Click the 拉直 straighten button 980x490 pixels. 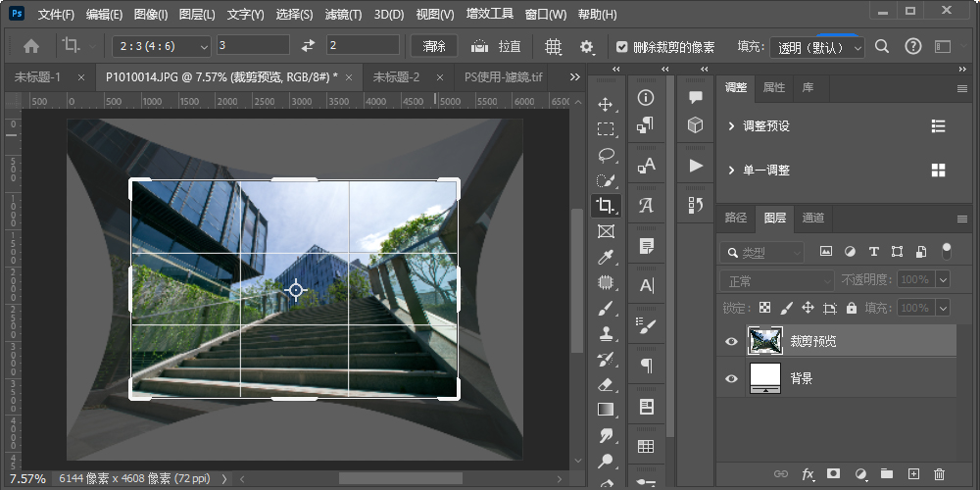click(497, 46)
